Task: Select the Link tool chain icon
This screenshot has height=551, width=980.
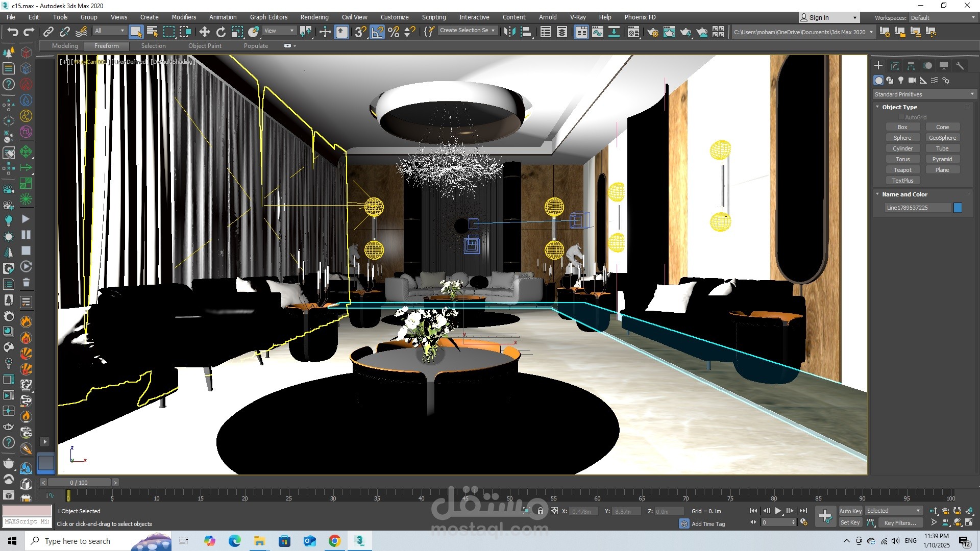Action: pyautogui.click(x=48, y=32)
